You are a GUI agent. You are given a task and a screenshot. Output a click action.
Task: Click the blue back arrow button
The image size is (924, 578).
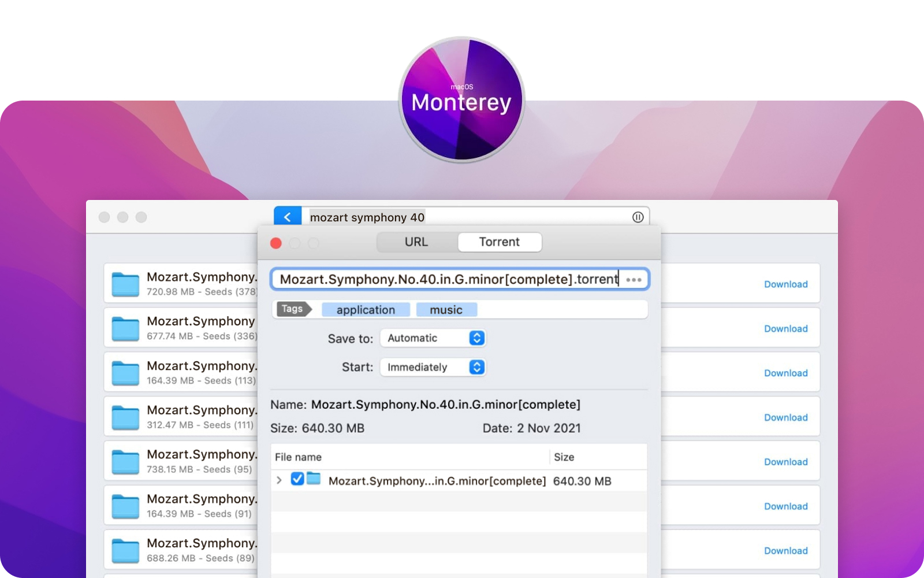click(288, 216)
